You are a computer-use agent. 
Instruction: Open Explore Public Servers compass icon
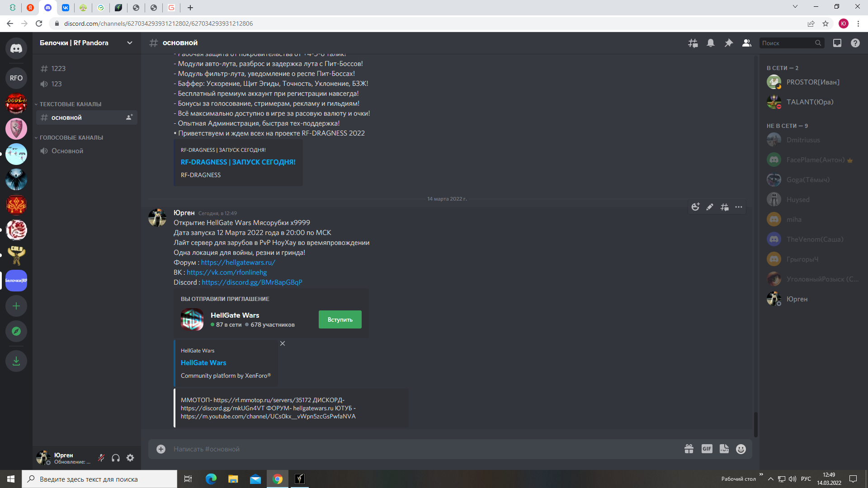point(16,331)
